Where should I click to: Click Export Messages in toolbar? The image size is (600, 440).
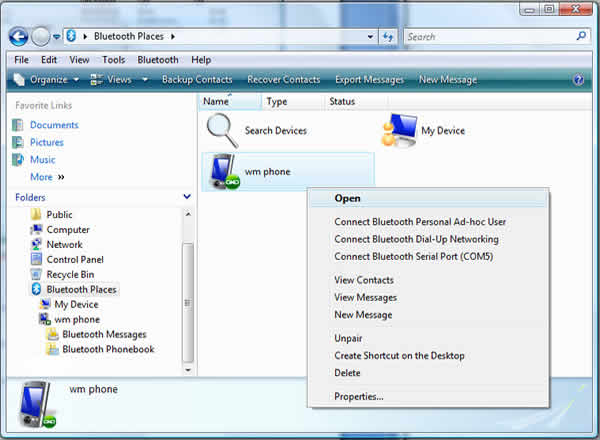pyautogui.click(x=369, y=80)
